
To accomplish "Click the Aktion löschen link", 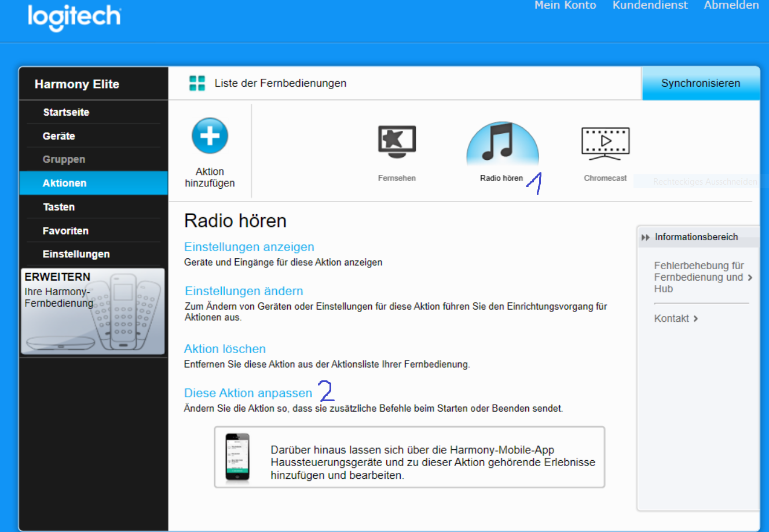I will [225, 348].
